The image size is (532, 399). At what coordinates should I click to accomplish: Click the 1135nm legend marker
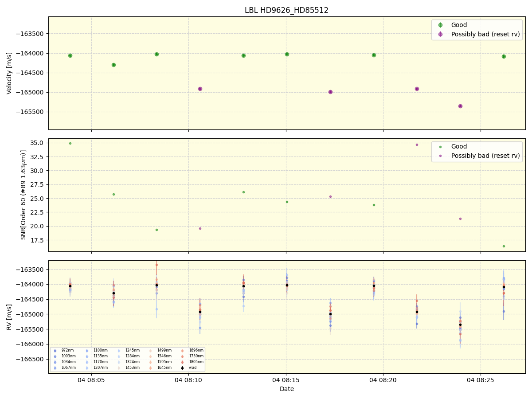point(87,356)
